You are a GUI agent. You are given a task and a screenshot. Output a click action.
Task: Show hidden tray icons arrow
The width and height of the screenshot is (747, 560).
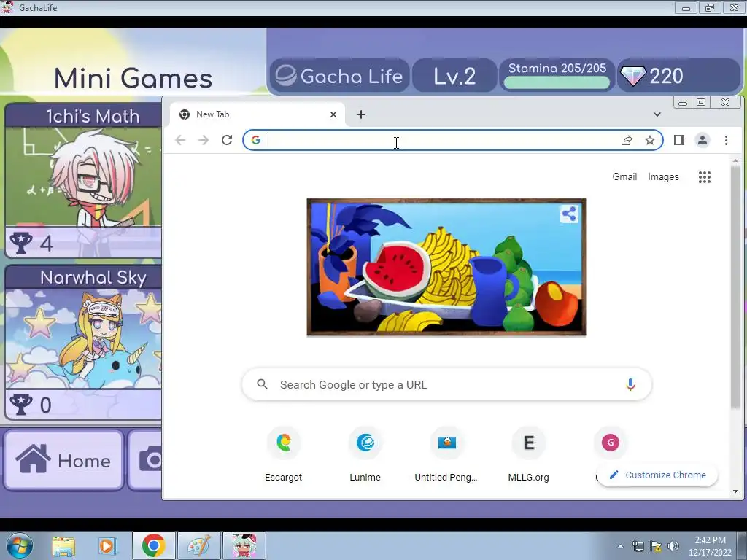(x=620, y=546)
